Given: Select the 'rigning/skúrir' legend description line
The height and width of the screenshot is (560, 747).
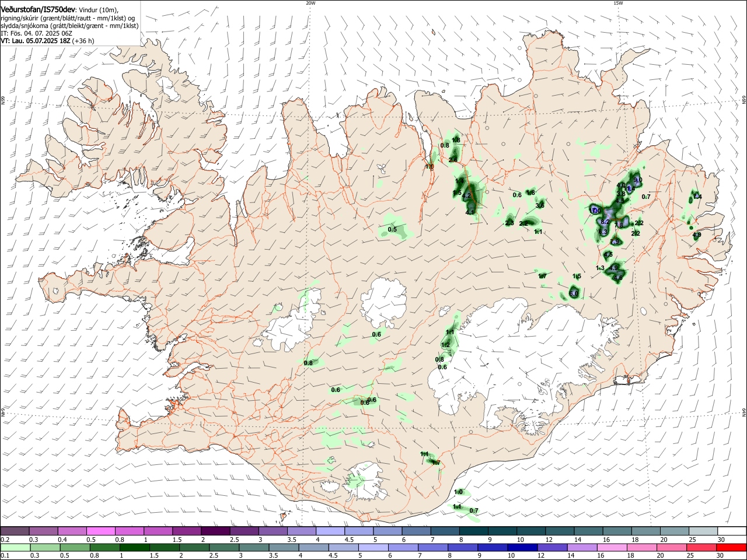Looking at the screenshot, I should [68, 18].
